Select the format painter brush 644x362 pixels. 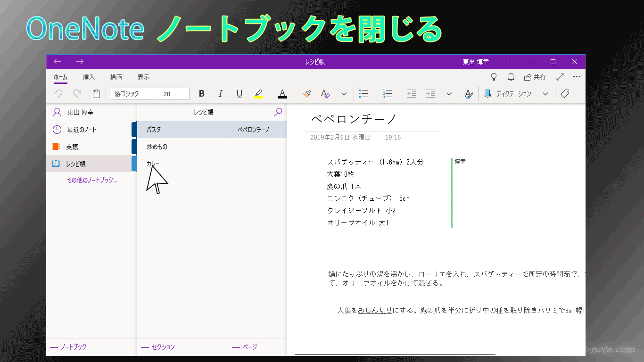click(x=307, y=94)
